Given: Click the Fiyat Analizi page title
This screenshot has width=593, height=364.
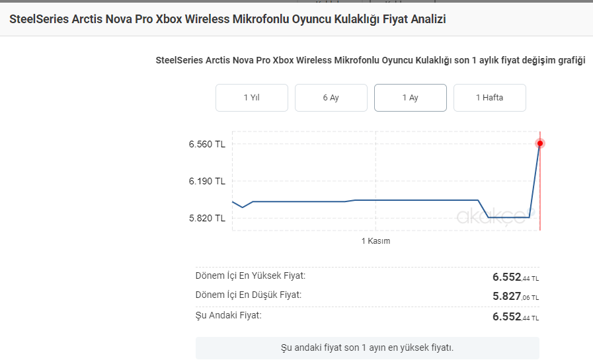Looking at the screenshot, I should [x=227, y=20].
